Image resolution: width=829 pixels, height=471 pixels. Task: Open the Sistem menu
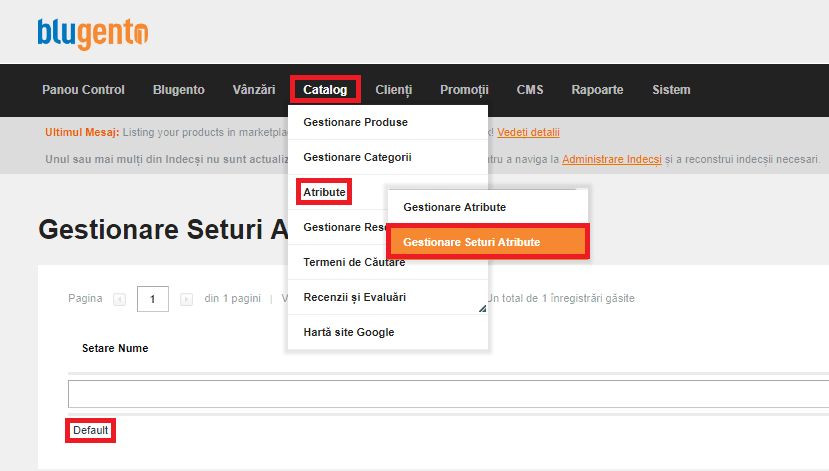671,90
